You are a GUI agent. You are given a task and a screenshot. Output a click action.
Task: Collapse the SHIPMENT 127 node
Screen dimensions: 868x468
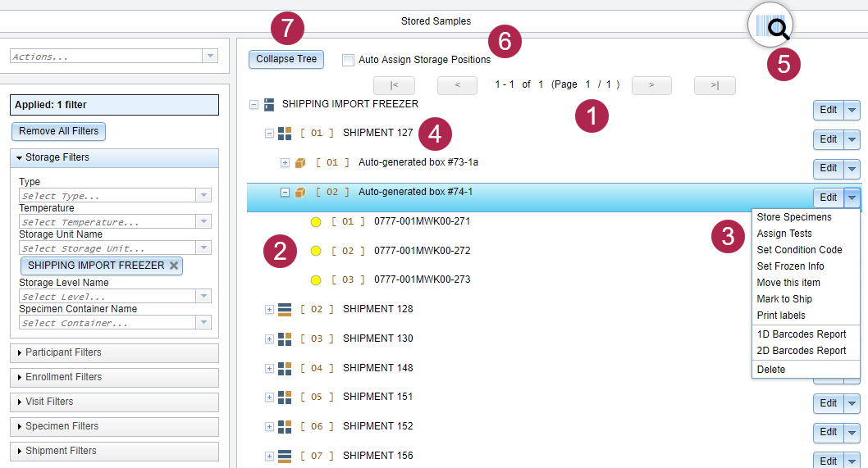pos(269,134)
